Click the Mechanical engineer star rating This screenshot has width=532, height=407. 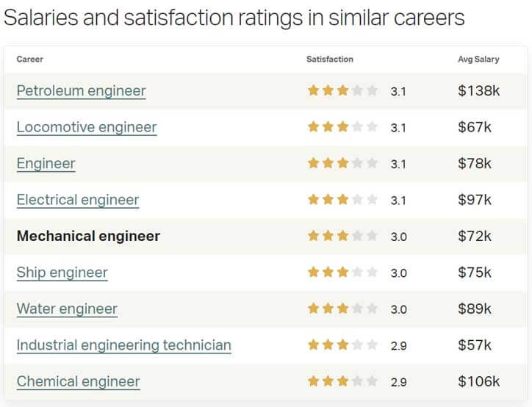click(342, 236)
